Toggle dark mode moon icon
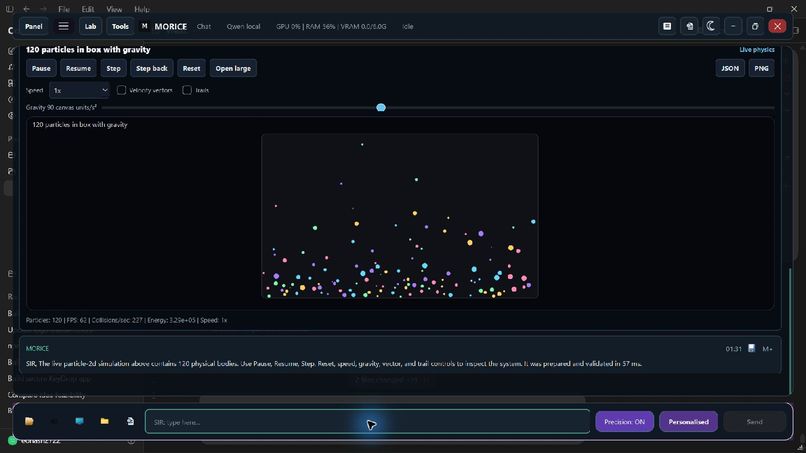This screenshot has width=806, height=453. point(711,26)
